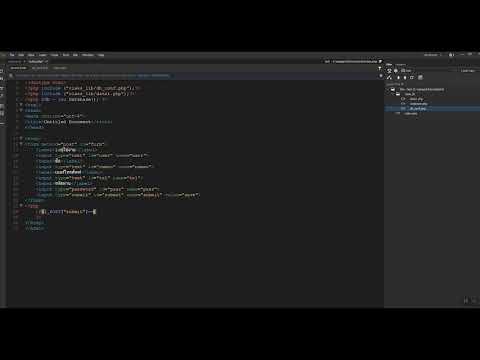Open the Insert menu
The height and width of the screenshot is (360, 480).
point(43,55)
